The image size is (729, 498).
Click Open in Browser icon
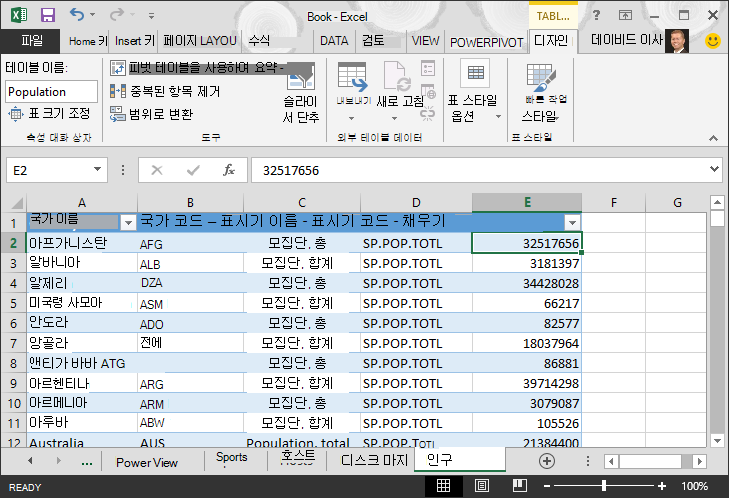(428, 92)
